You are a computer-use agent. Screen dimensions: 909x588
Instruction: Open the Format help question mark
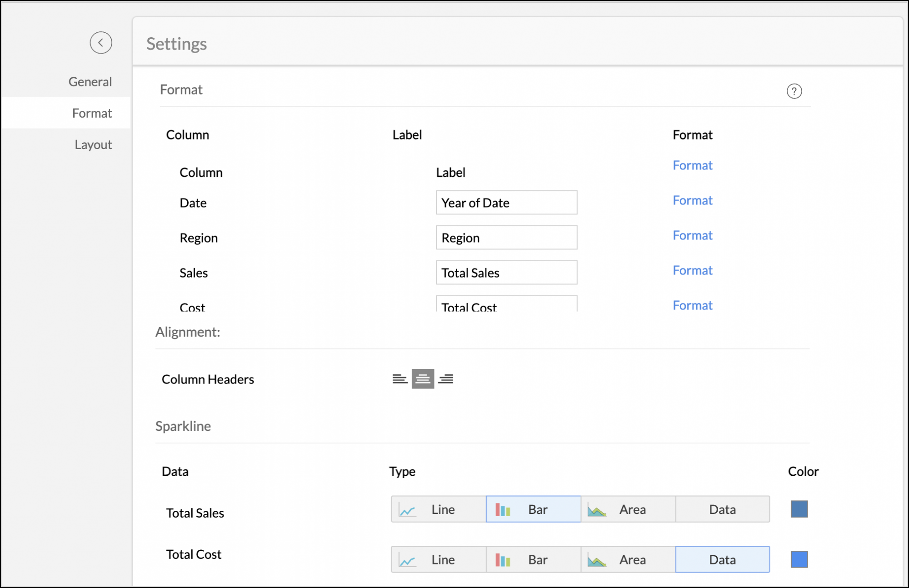(794, 91)
